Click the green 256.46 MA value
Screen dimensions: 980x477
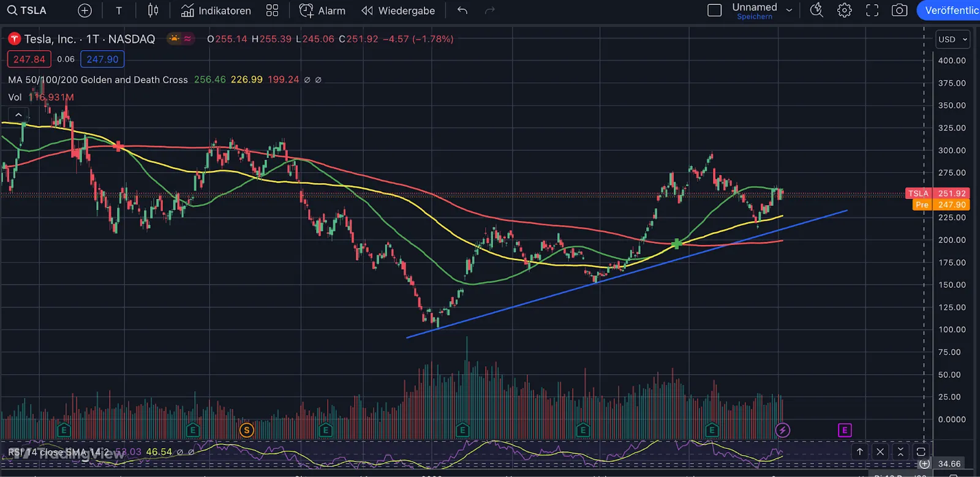pyautogui.click(x=209, y=80)
